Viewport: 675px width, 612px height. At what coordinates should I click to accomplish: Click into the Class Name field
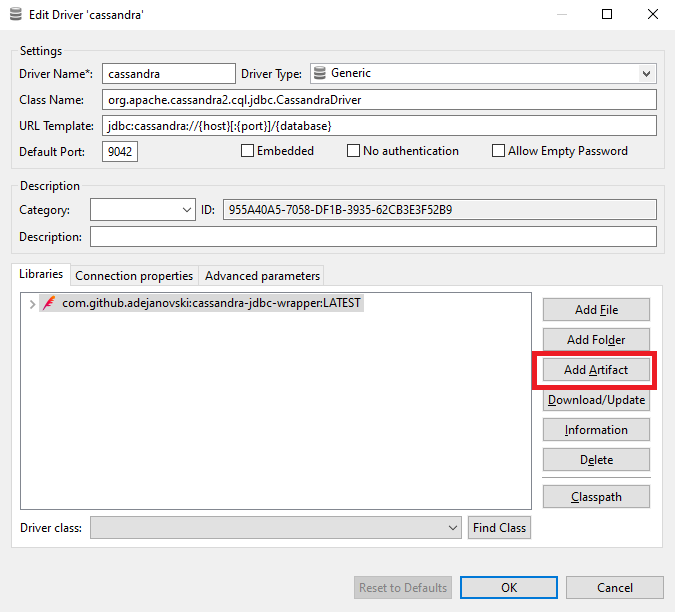coord(379,100)
